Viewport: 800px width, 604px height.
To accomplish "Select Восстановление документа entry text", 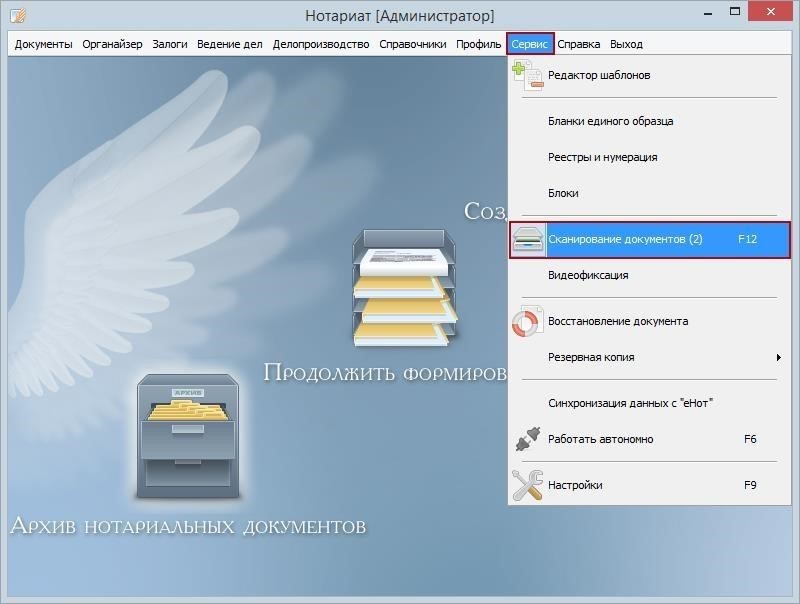I will [618, 321].
